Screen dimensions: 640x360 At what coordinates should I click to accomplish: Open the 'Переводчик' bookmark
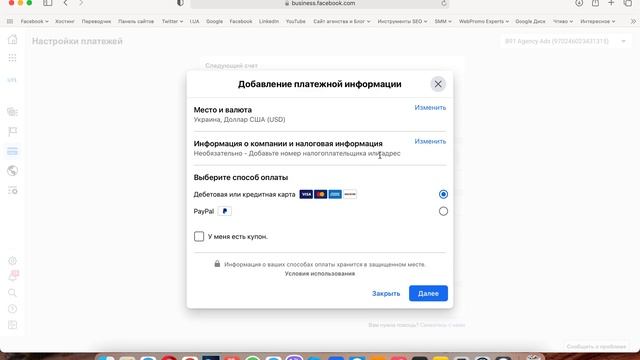(96, 21)
